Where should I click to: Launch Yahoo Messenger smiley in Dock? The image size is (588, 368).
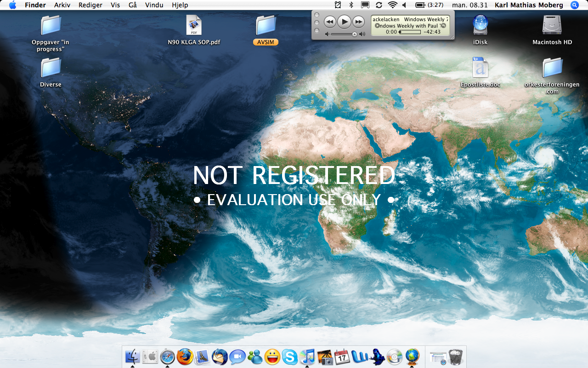click(272, 356)
